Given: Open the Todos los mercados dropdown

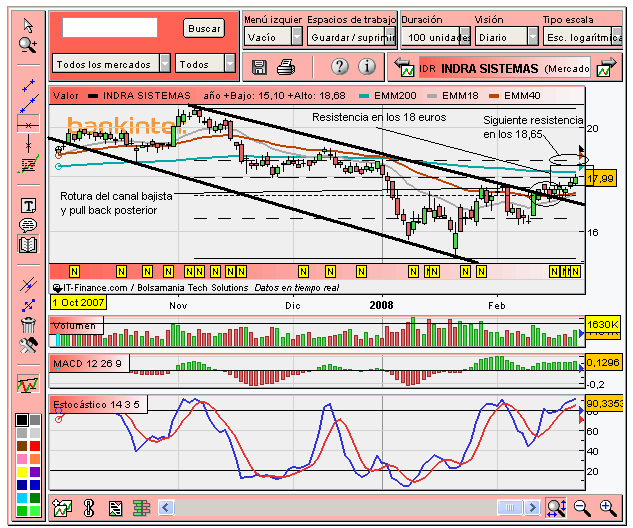Looking at the screenshot, I should pyautogui.click(x=111, y=64).
